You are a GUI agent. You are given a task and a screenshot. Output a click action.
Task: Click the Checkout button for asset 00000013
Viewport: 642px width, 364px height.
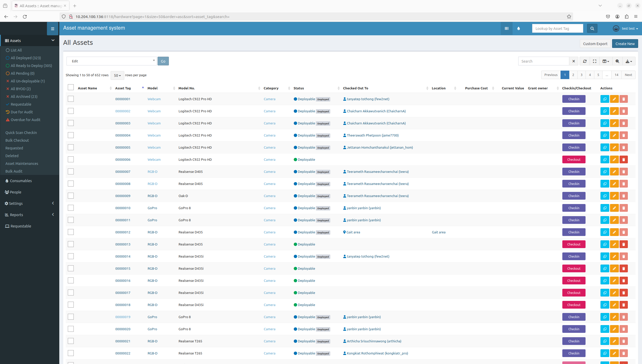[x=574, y=244]
